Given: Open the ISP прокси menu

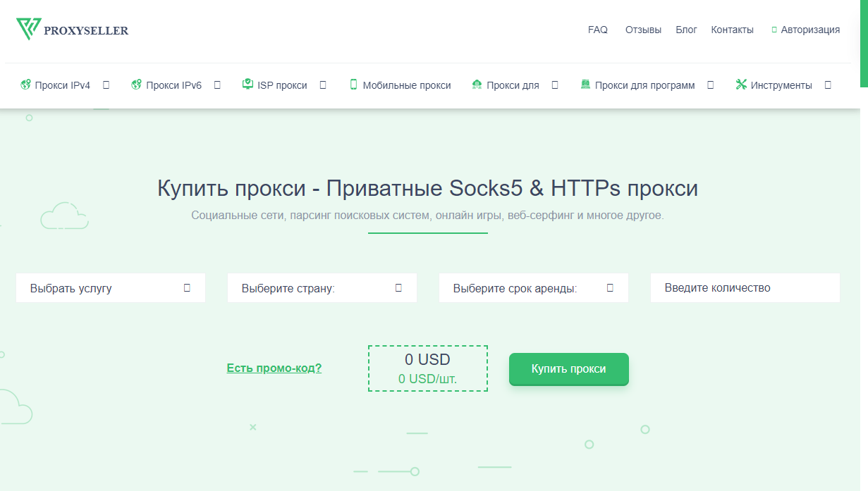Looking at the screenshot, I should pos(282,85).
